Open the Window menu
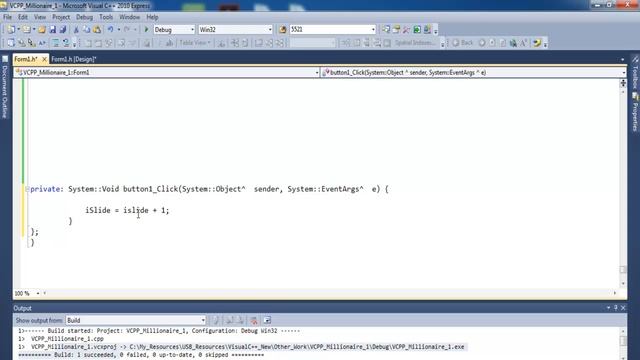The width and height of the screenshot is (640, 360). click(x=129, y=17)
